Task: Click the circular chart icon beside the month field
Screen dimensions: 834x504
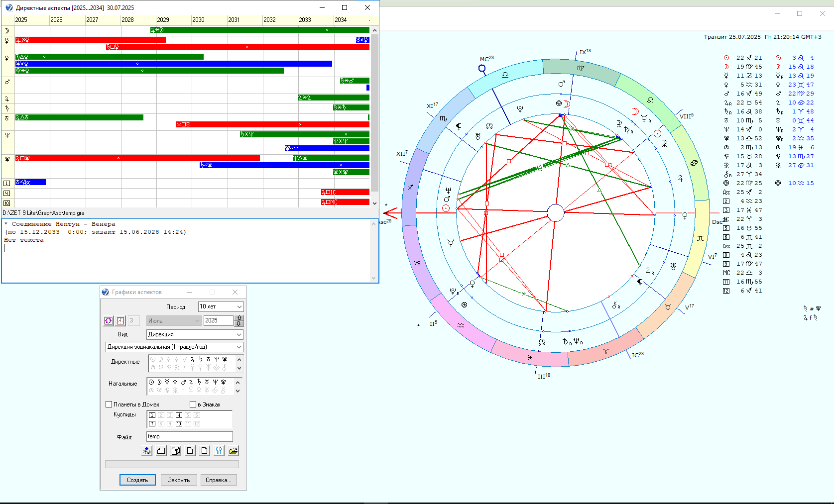Action: point(109,321)
